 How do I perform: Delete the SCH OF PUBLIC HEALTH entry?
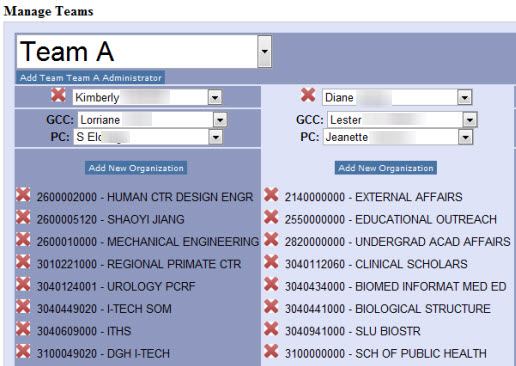point(271,351)
